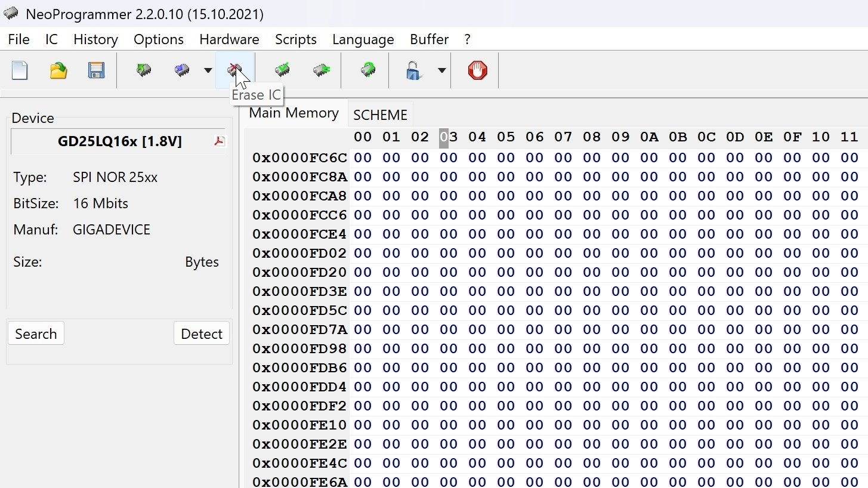Unprotect IC with the blue padlock icon
Viewport: 868px width, 488px height.
pyautogui.click(x=413, y=70)
